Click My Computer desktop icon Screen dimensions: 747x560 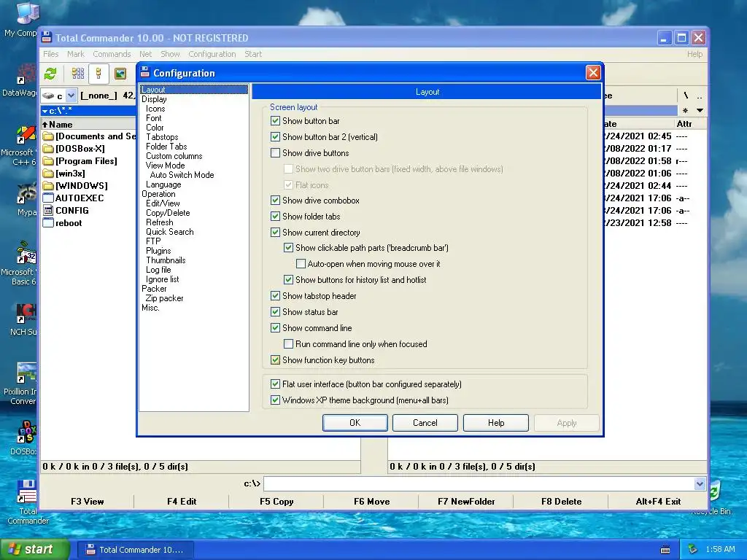pos(28,13)
